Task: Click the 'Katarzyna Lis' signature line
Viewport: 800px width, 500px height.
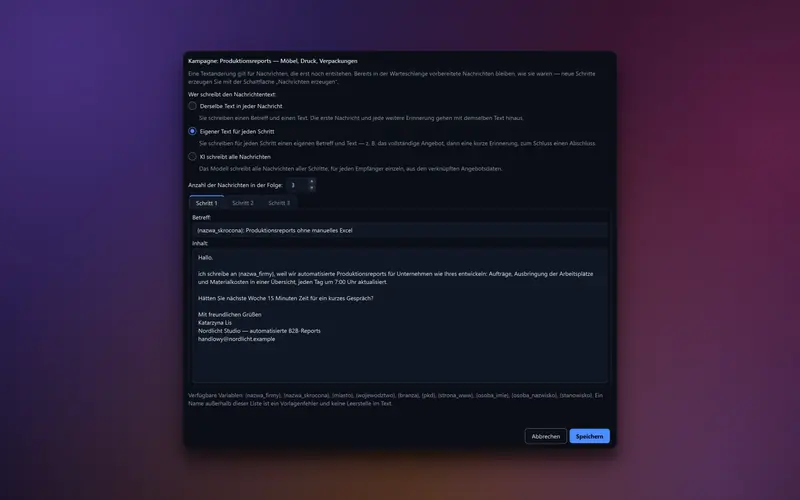Action: click(215, 322)
